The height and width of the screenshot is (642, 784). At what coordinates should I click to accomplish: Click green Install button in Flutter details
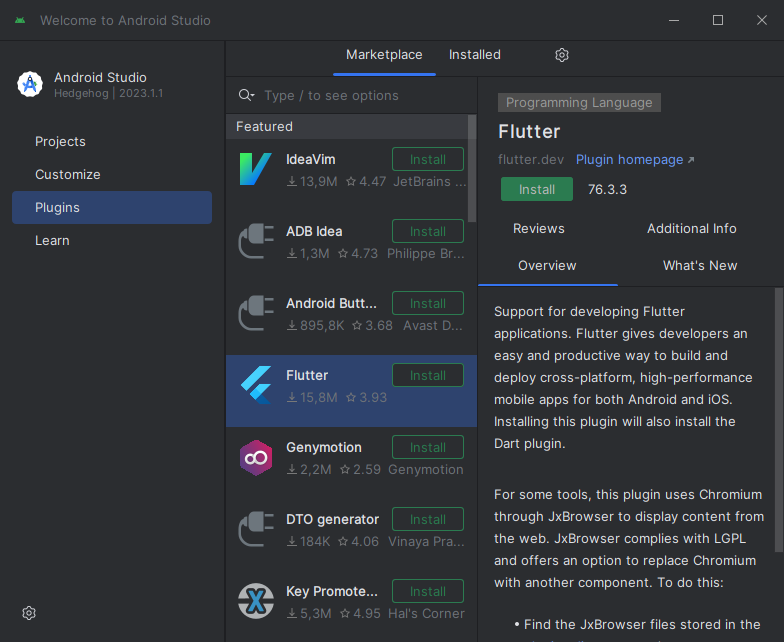(536, 190)
